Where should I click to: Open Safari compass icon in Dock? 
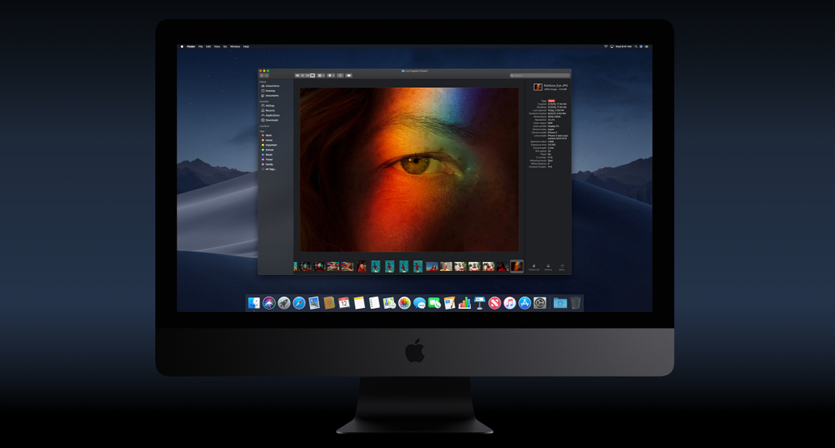299,303
